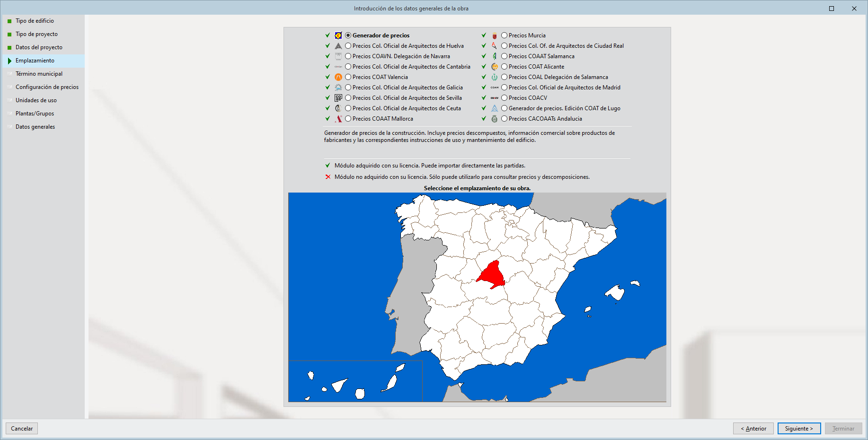Select Precios Col. Oficial de Arquitectos de Ceuta
This screenshot has height=440, width=868.
[348, 108]
